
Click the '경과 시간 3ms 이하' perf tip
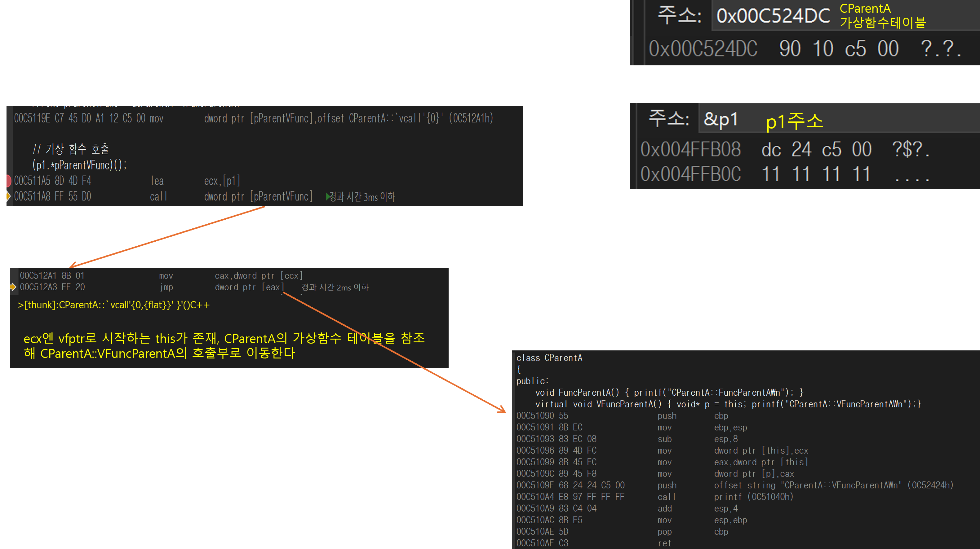(362, 196)
